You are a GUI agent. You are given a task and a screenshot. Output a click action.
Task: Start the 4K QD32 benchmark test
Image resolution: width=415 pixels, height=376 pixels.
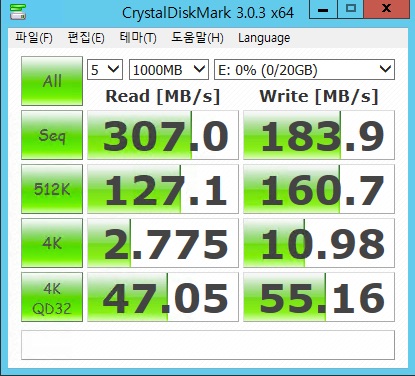coord(52,297)
